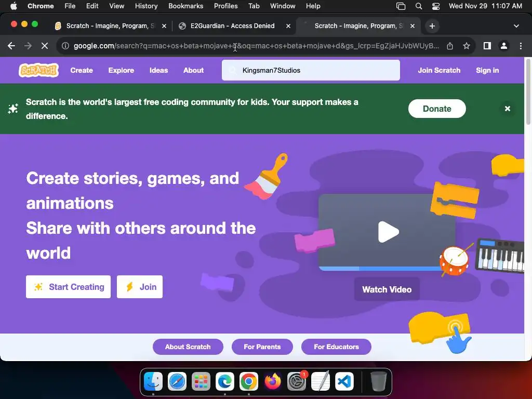Launch Safari from the Dock
This screenshot has width=532, height=399.
pos(177,381)
